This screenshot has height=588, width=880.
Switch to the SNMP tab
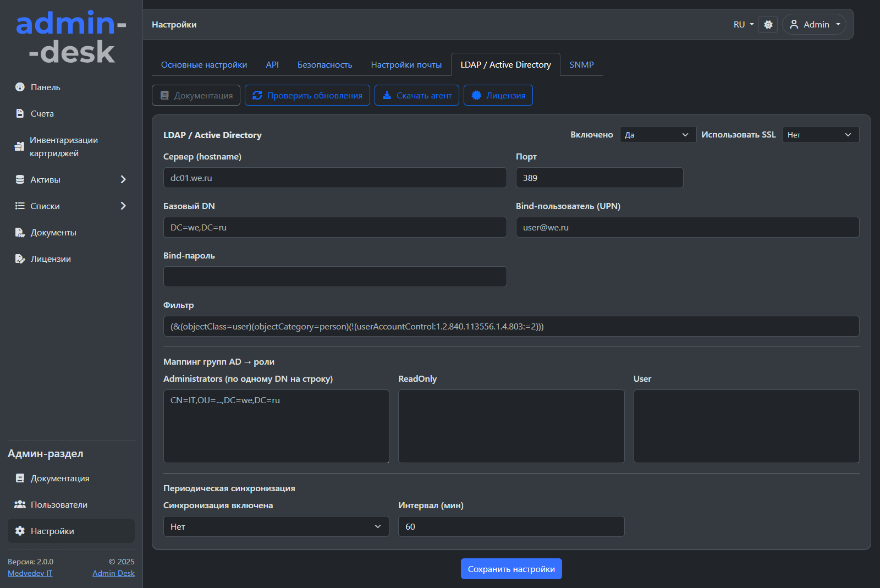(581, 64)
